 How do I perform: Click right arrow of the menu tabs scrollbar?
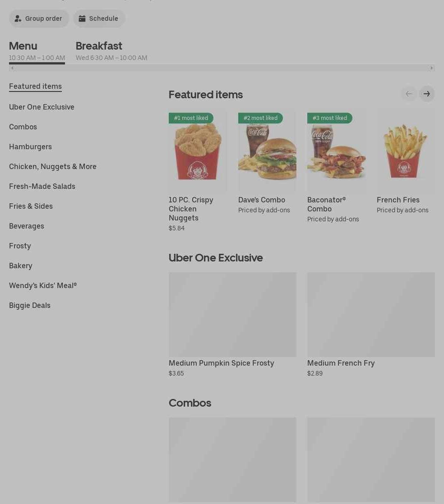coord(431,68)
